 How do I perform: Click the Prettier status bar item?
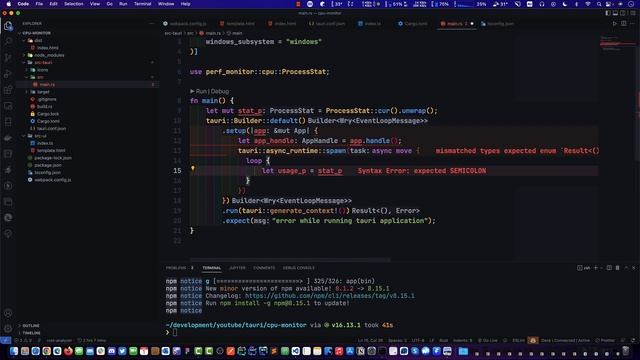pos(605,340)
